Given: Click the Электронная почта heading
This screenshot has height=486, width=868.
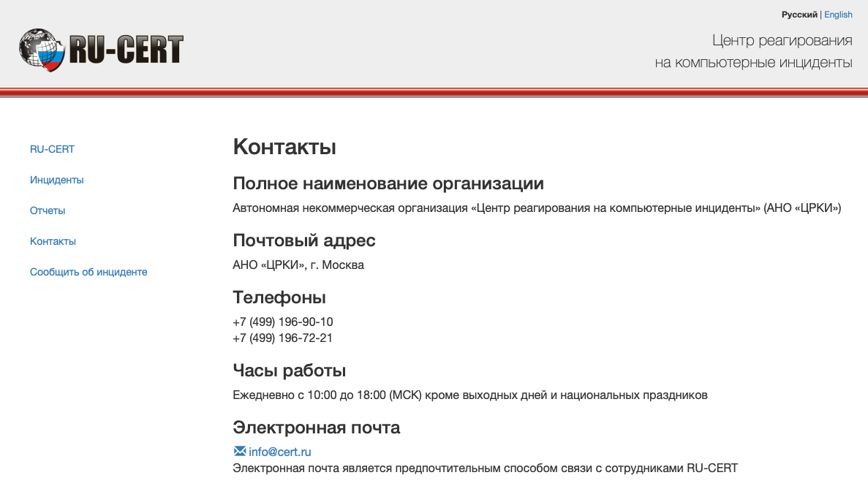Looking at the screenshot, I should click(x=316, y=427).
